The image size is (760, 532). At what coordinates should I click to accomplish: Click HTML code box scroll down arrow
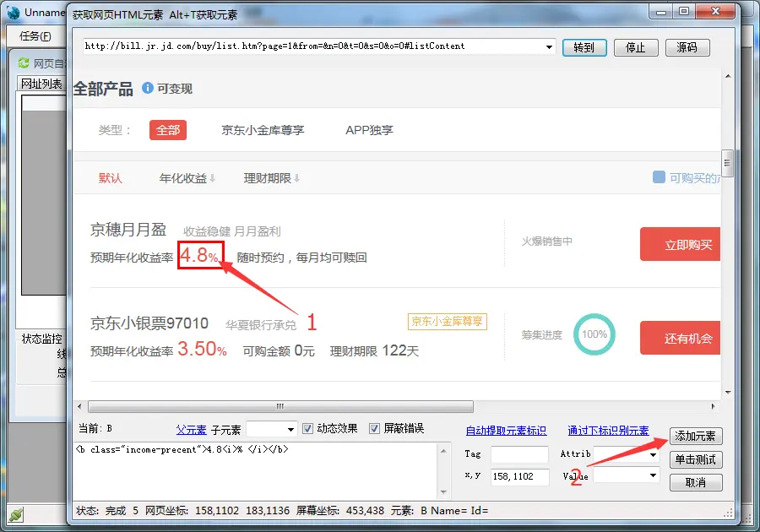point(443,492)
